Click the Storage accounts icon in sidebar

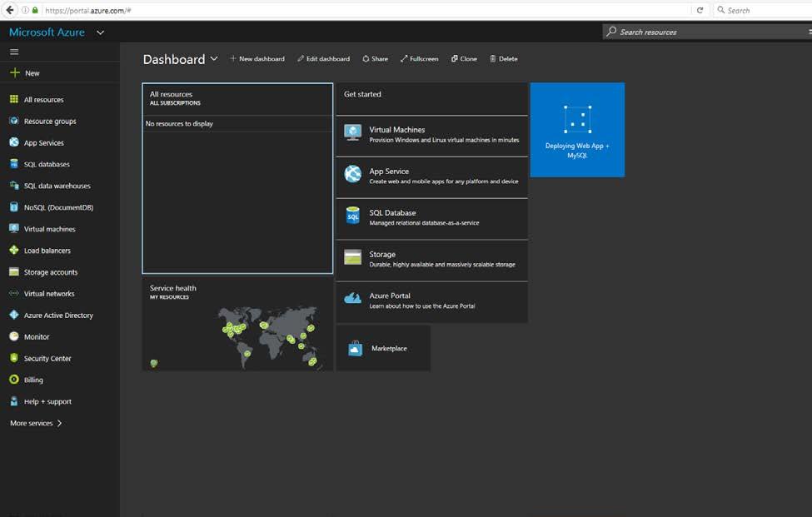pyautogui.click(x=14, y=271)
